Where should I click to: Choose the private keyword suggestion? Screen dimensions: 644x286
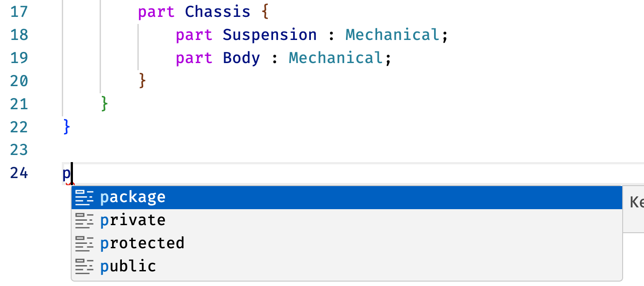(346, 221)
